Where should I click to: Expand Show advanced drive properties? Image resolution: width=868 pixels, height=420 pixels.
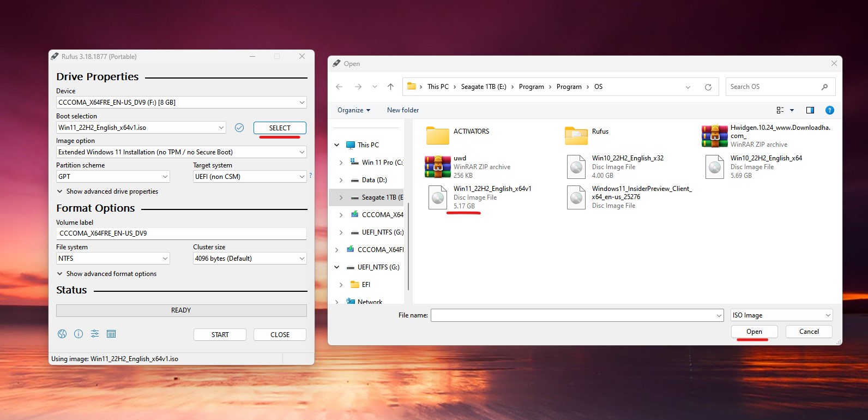click(107, 191)
